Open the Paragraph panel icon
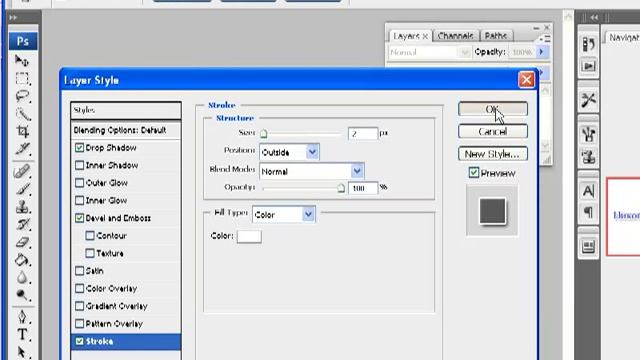This screenshot has width=640, height=360. click(x=588, y=213)
